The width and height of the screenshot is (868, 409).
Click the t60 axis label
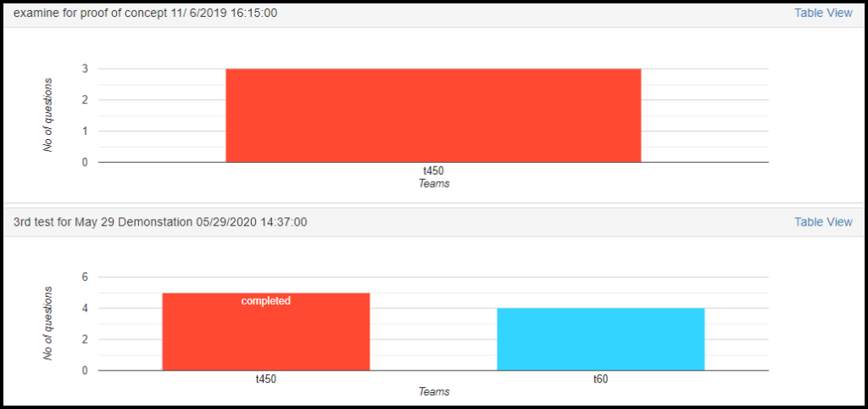coord(601,380)
